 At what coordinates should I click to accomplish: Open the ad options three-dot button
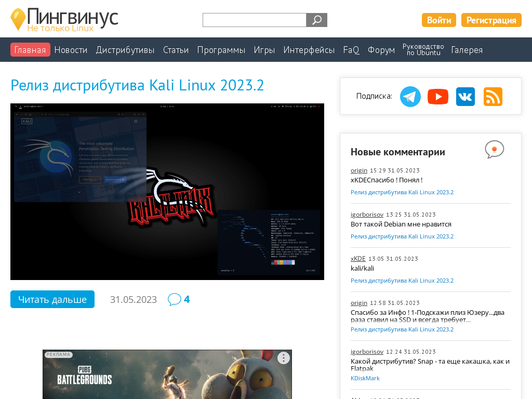tap(283, 357)
